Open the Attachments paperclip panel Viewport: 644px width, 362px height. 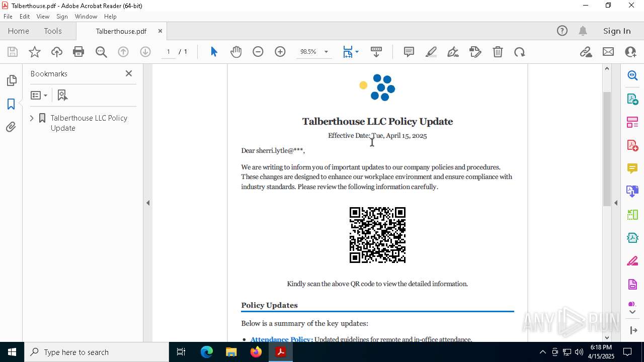pos(11,127)
